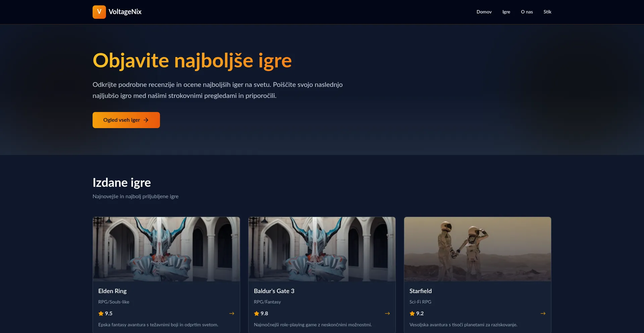Click the star rating icon for Elden Ring
This screenshot has height=333, width=644.
pyautogui.click(x=101, y=314)
